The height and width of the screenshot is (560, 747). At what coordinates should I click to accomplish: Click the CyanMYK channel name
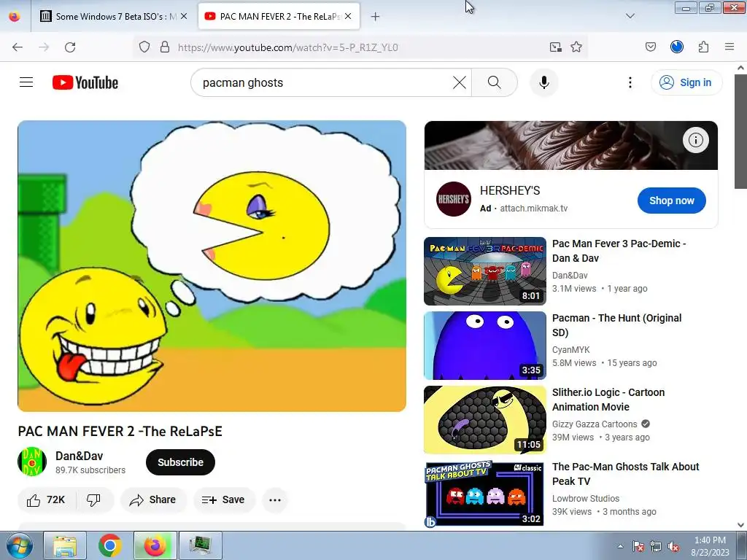point(570,349)
